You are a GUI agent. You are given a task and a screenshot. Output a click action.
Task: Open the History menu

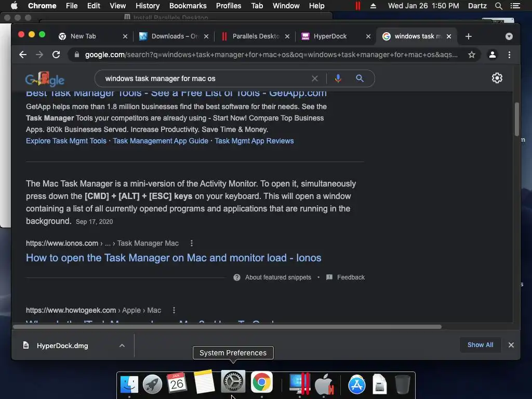[x=148, y=6]
